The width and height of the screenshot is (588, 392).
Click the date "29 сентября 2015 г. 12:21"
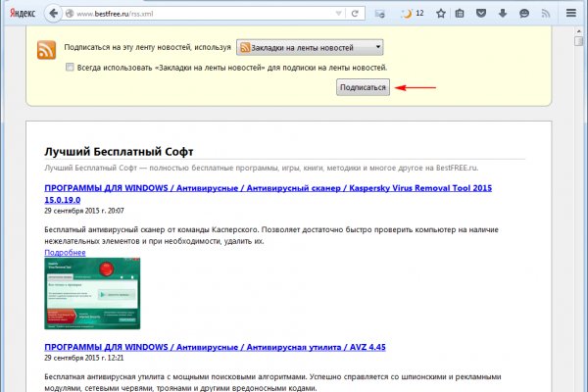(84, 358)
